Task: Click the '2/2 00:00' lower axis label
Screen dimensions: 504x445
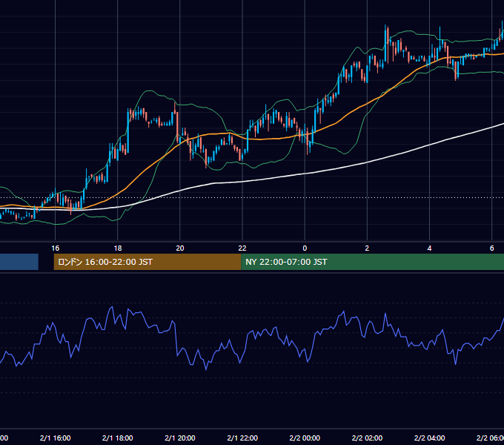Action: coord(305,438)
